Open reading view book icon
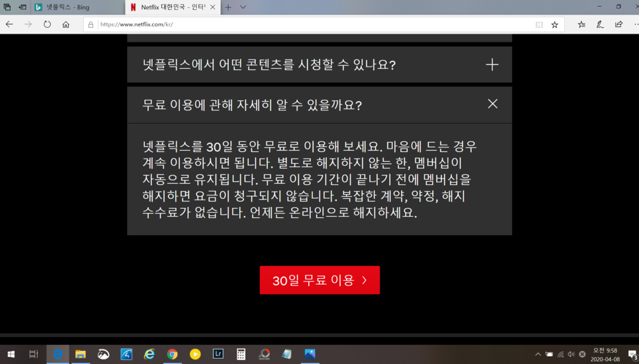 point(539,25)
